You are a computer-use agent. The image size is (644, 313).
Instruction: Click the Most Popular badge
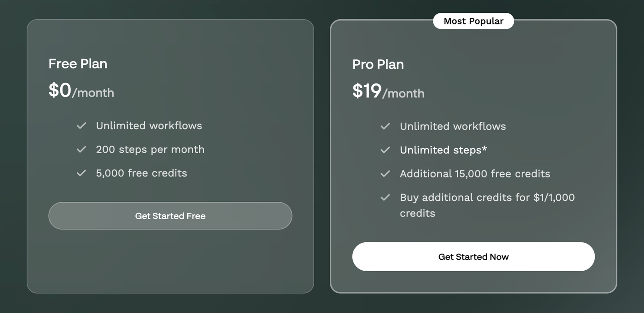pos(473,21)
